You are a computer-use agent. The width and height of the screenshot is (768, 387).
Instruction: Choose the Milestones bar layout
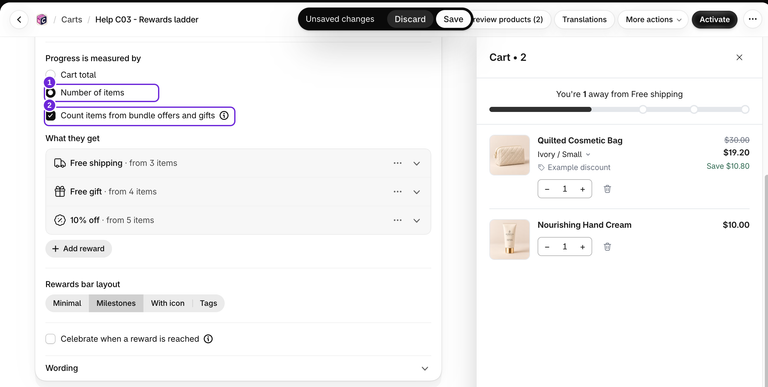pyautogui.click(x=116, y=303)
